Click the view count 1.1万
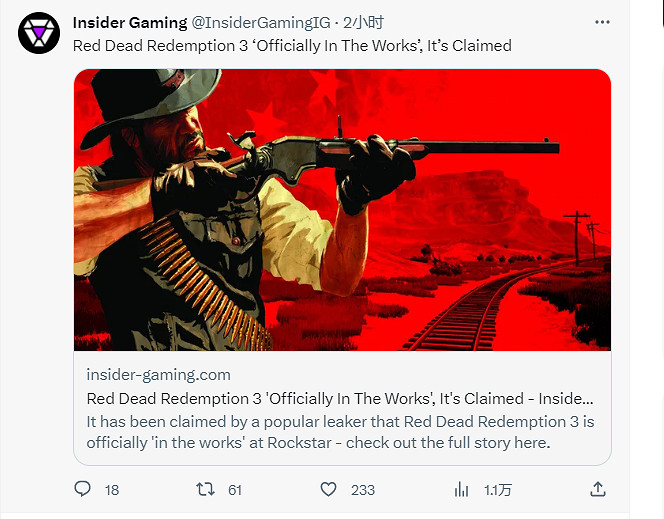The height and width of the screenshot is (519, 664). [x=498, y=489]
